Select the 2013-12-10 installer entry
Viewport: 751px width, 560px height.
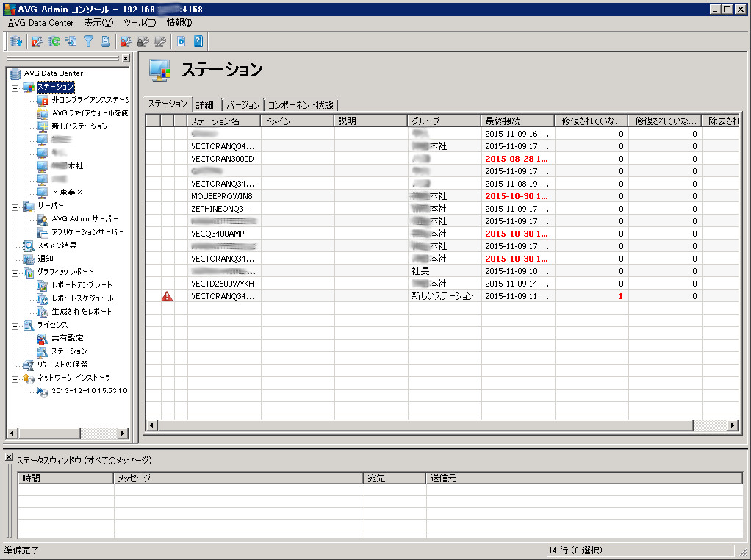[x=90, y=391]
